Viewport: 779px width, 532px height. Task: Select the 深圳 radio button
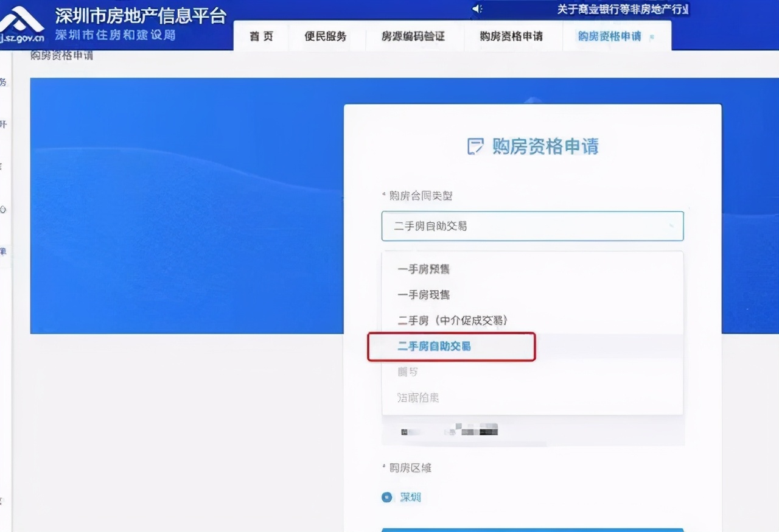(386, 497)
